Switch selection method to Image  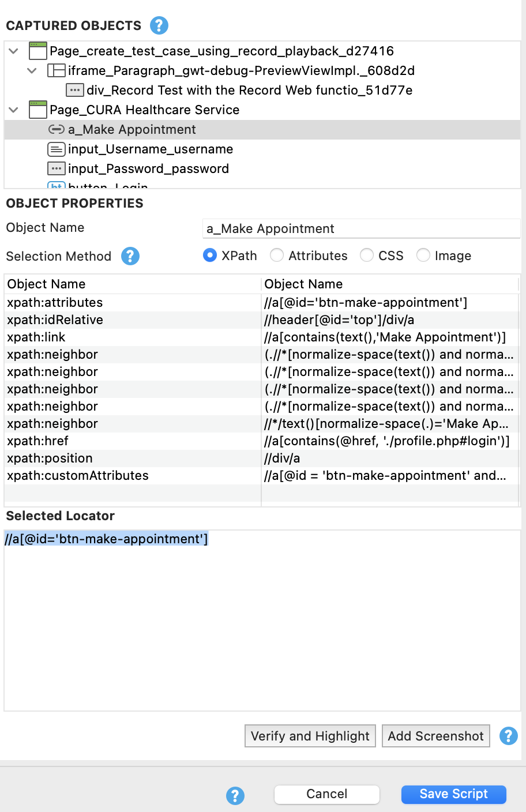tap(423, 255)
